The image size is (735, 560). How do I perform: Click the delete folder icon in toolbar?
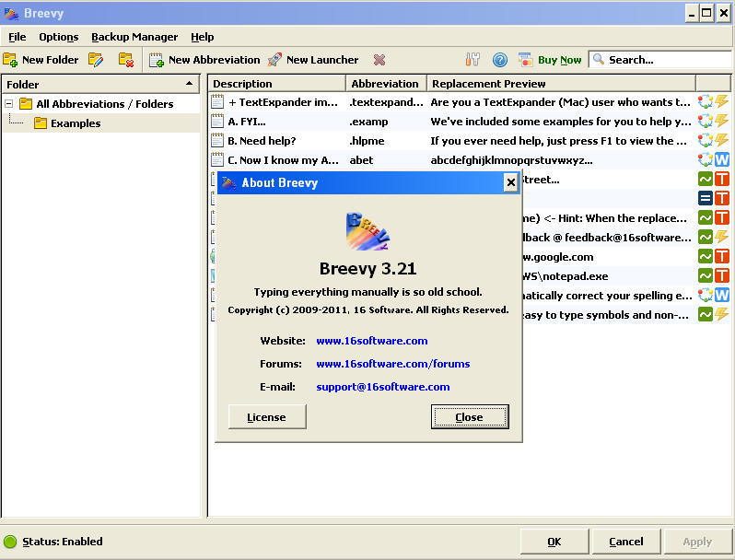(x=126, y=60)
